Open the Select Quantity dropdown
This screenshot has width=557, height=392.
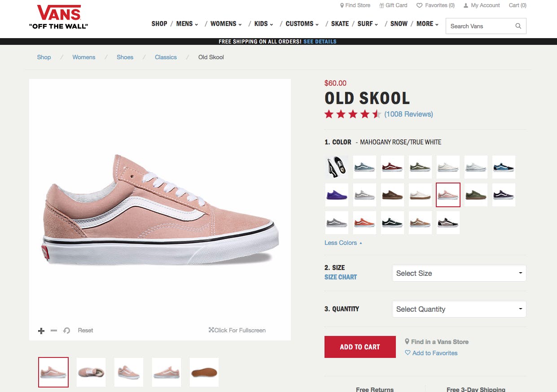[459, 309]
